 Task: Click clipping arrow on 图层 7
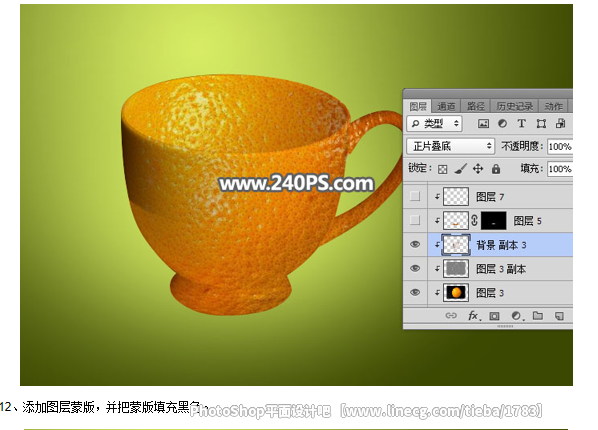(x=437, y=197)
